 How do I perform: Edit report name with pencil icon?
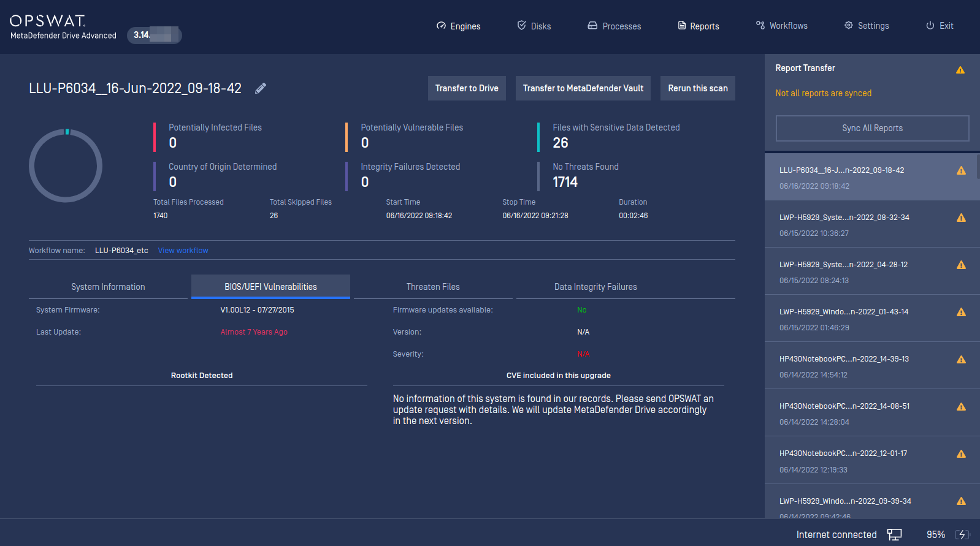click(x=261, y=88)
